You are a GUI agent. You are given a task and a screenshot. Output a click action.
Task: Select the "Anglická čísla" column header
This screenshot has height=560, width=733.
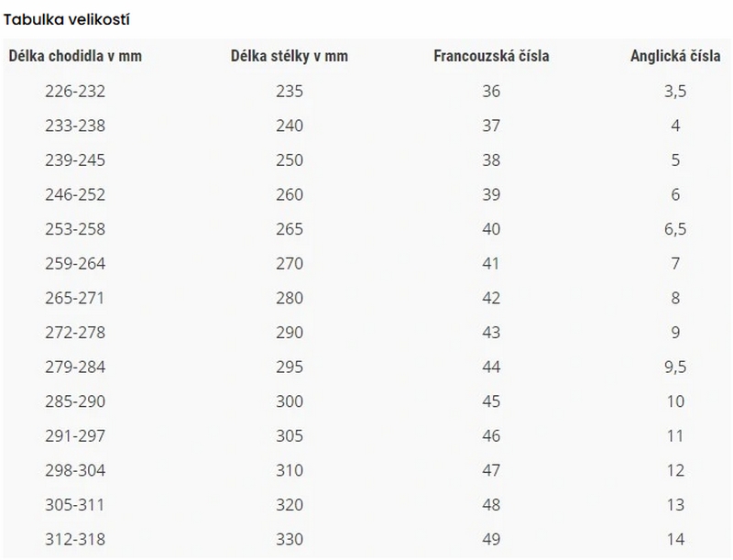pos(675,56)
